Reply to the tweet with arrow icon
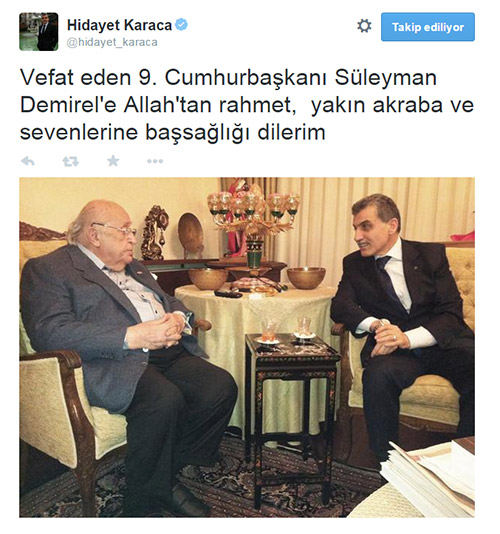Image resolution: width=500 pixels, height=534 pixels. [28, 161]
